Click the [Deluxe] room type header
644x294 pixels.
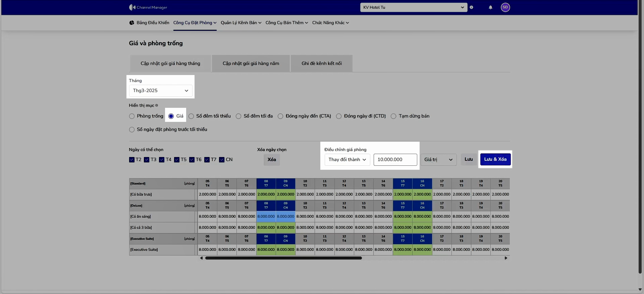[x=136, y=206]
